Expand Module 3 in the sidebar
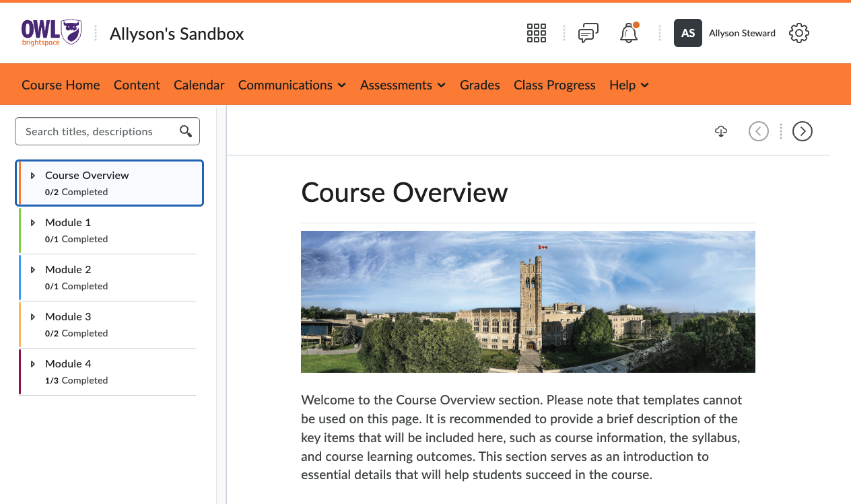Screen dimensions: 851x504 click(x=32, y=316)
